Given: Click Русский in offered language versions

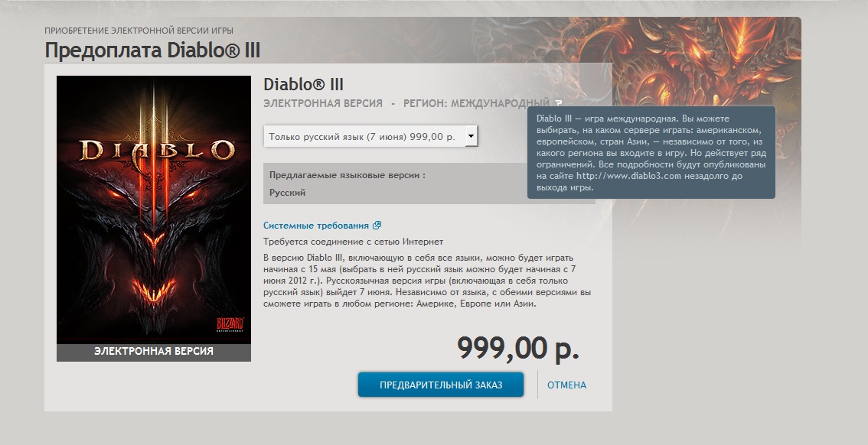Looking at the screenshot, I should pos(287,193).
